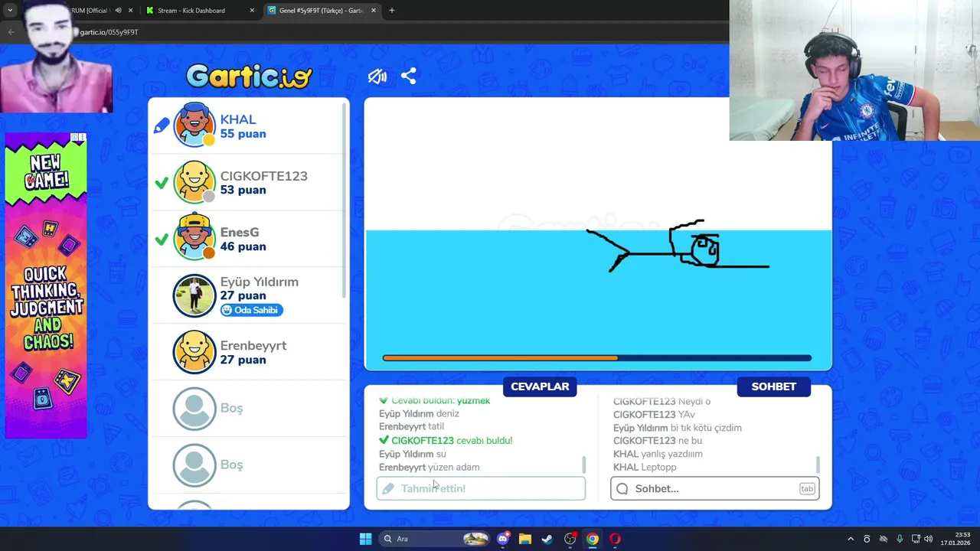Open File Explorer from the taskbar
980x551 pixels.
tap(525, 539)
